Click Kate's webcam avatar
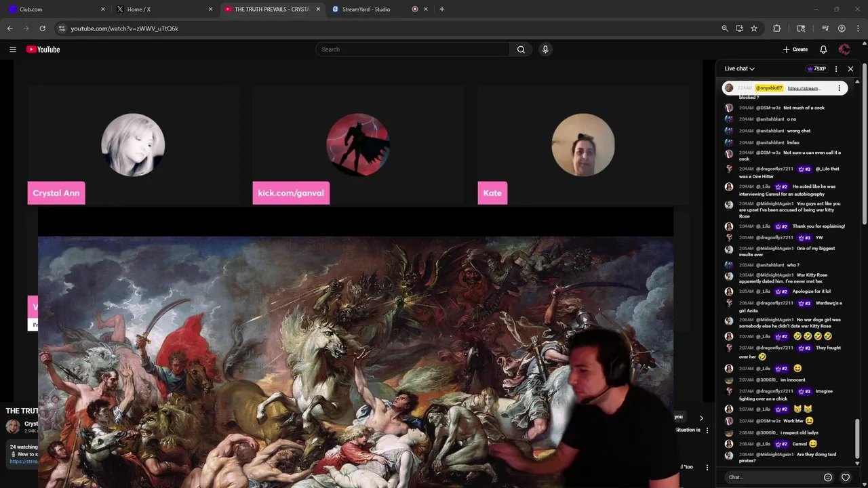868x488 pixels. pos(583,145)
